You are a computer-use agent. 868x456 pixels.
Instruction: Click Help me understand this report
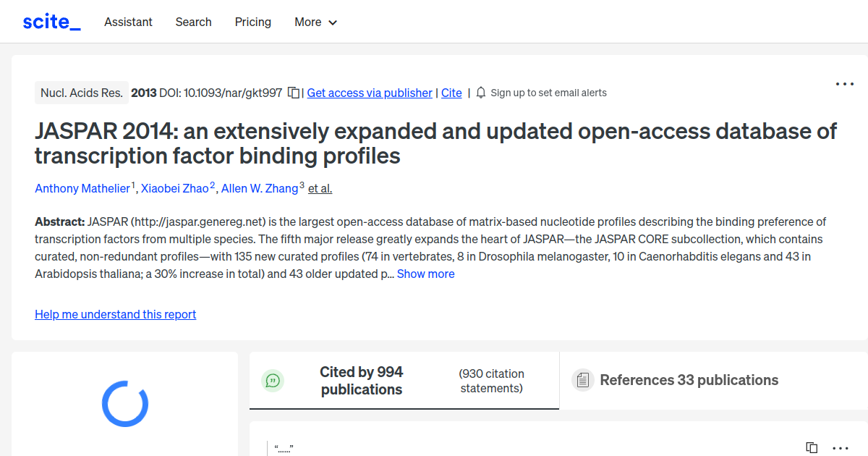[115, 314]
